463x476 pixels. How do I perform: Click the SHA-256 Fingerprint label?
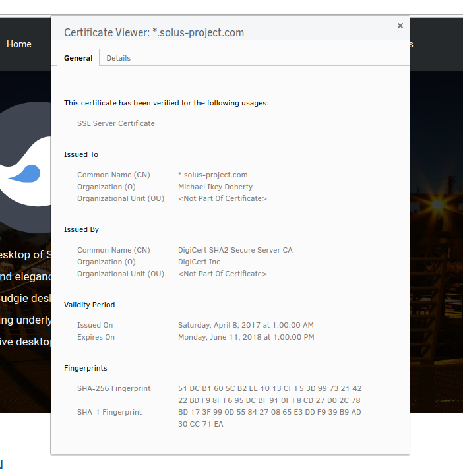point(114,388)
